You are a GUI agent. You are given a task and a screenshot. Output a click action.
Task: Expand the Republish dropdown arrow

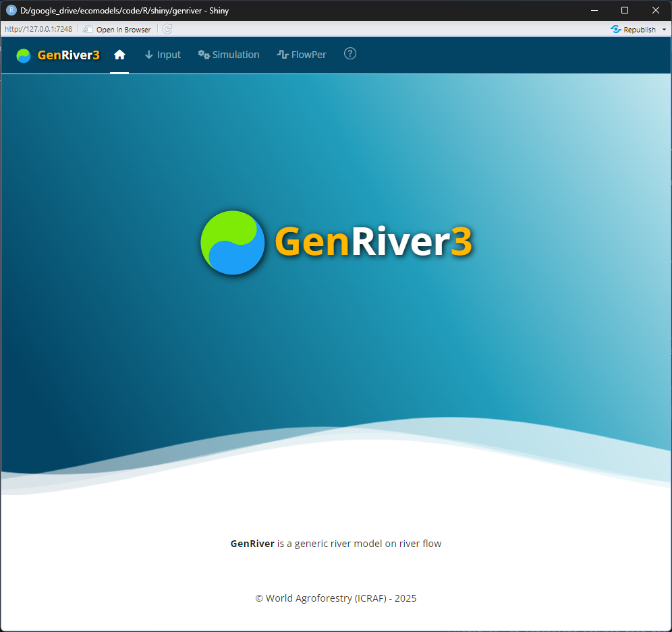click(x=665, y=30)
